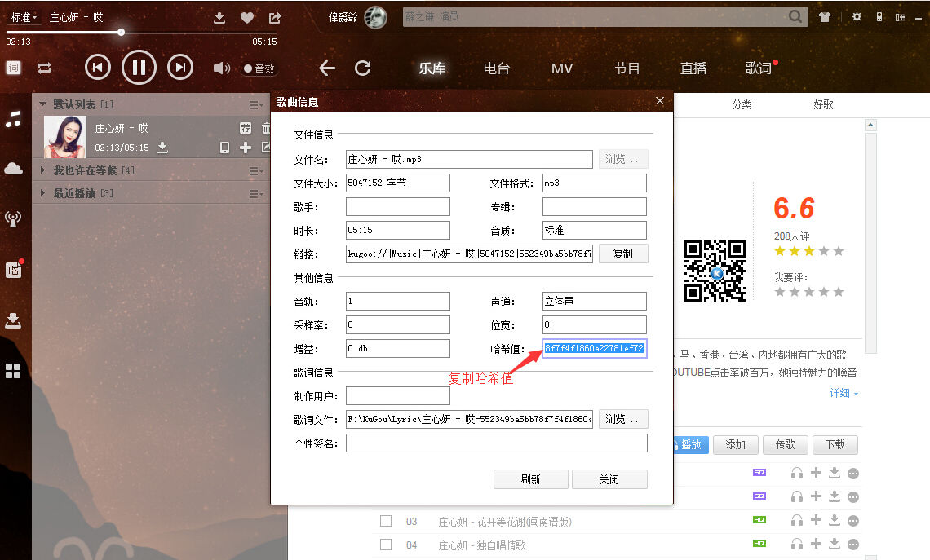Open the 直播 tab
930x560 pixels.
[x=693, y=68]
